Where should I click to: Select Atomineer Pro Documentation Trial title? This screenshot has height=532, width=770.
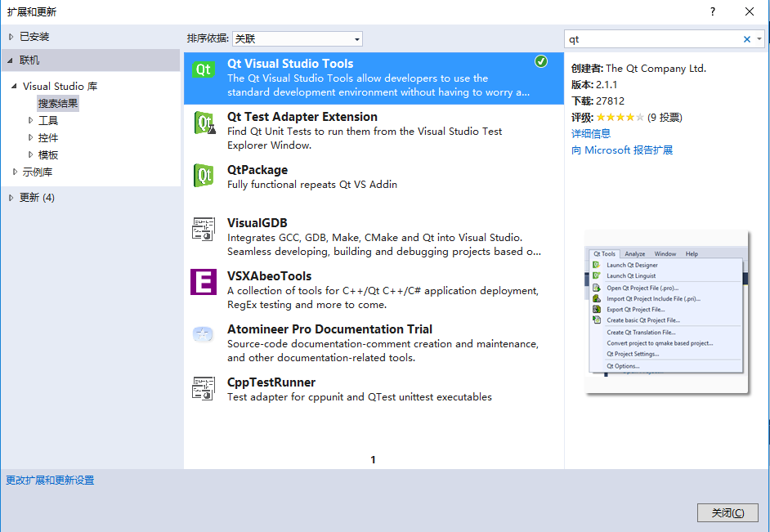tap(329, 329)
